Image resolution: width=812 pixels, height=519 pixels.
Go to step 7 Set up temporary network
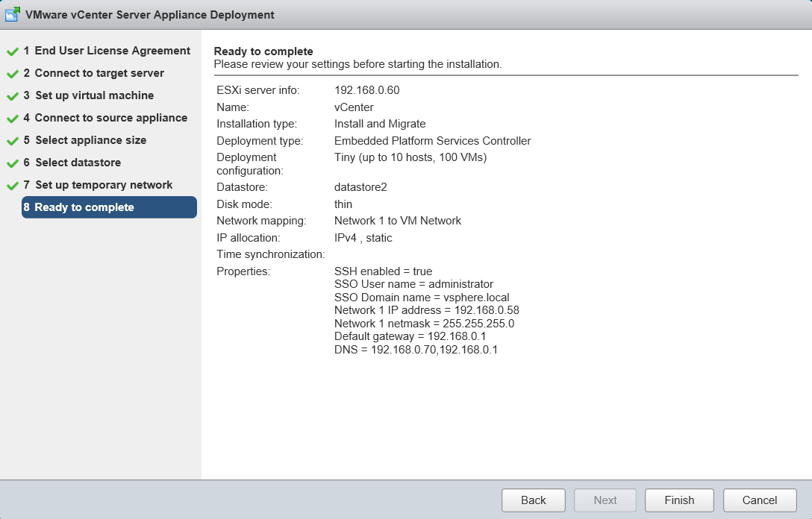point(104,185)
